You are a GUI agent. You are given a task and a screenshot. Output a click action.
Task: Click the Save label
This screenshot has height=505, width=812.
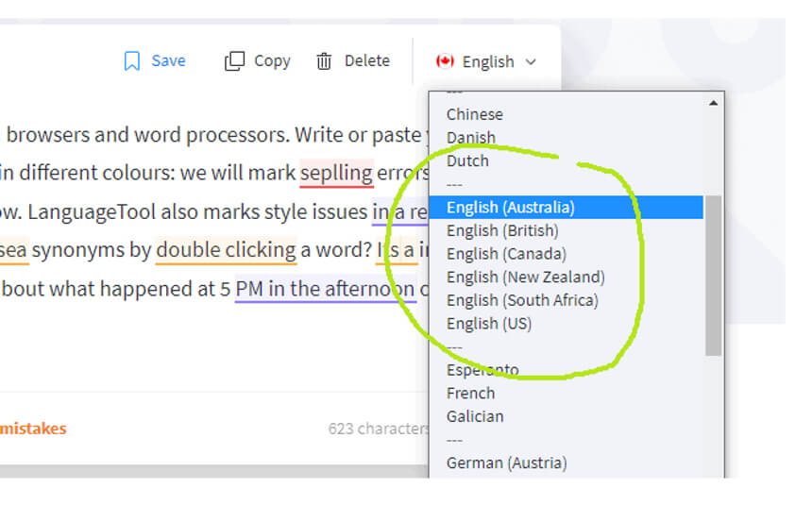[168, 60]
